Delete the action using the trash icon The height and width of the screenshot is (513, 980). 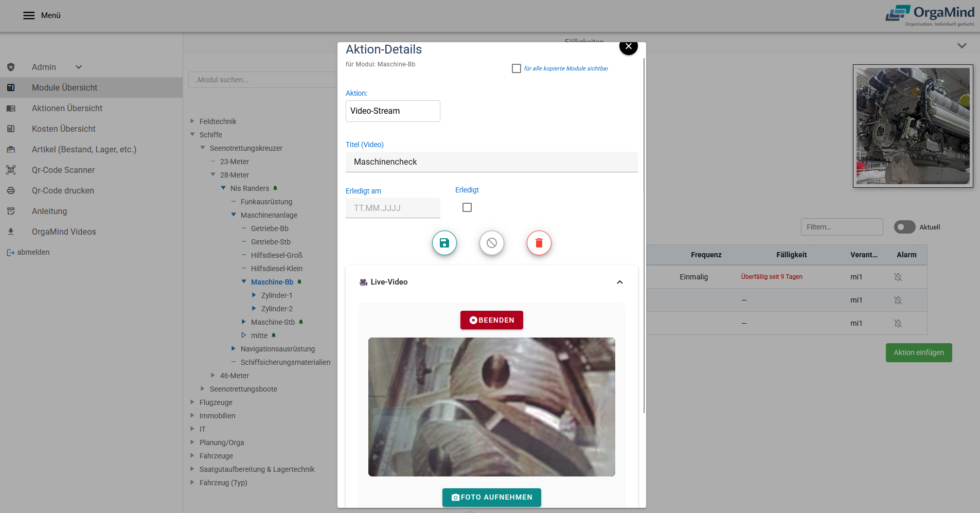pos(539,243)
